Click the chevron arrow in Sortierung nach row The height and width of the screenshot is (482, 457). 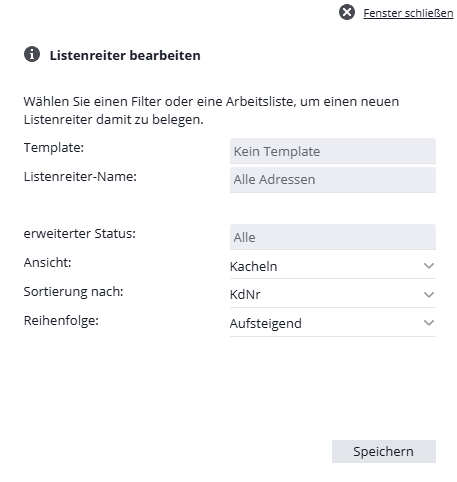tap(429, 295)
